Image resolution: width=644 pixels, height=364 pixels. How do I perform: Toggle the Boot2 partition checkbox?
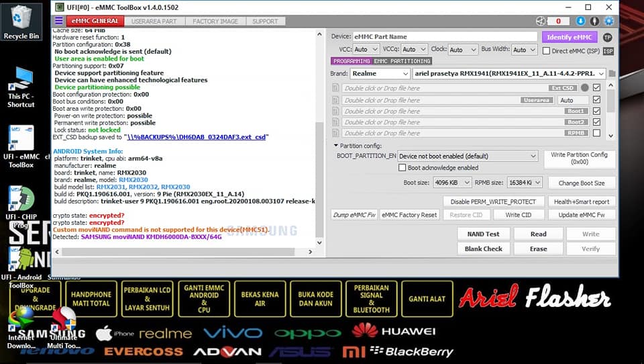[597, 122]
